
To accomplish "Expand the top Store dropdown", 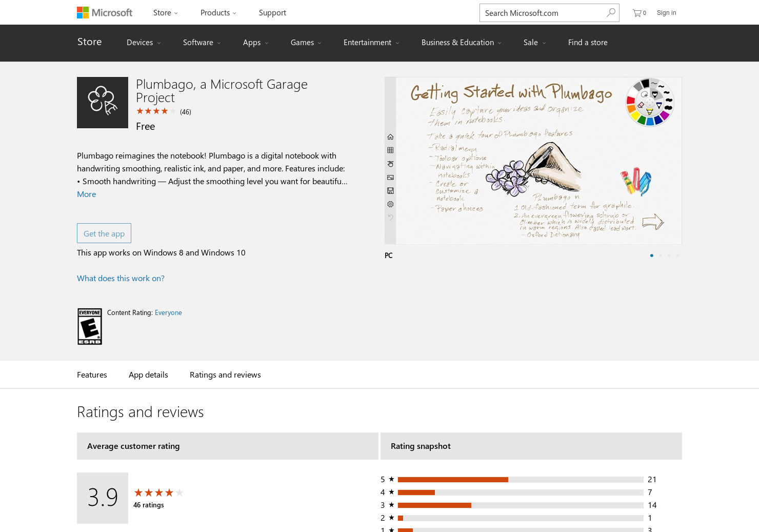I will 166,13.
